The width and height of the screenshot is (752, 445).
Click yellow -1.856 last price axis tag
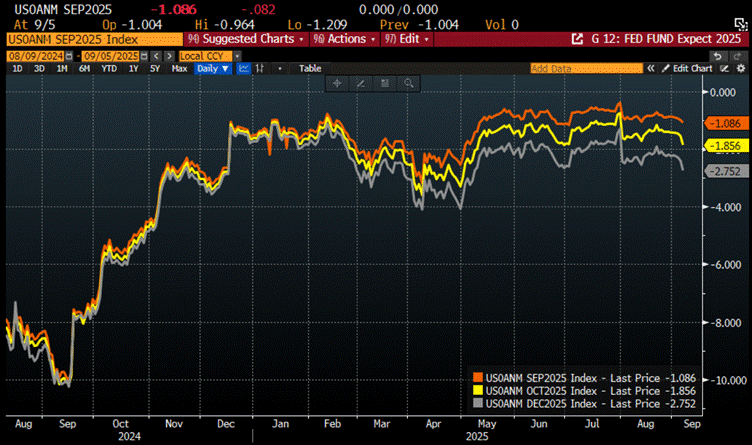727,146
